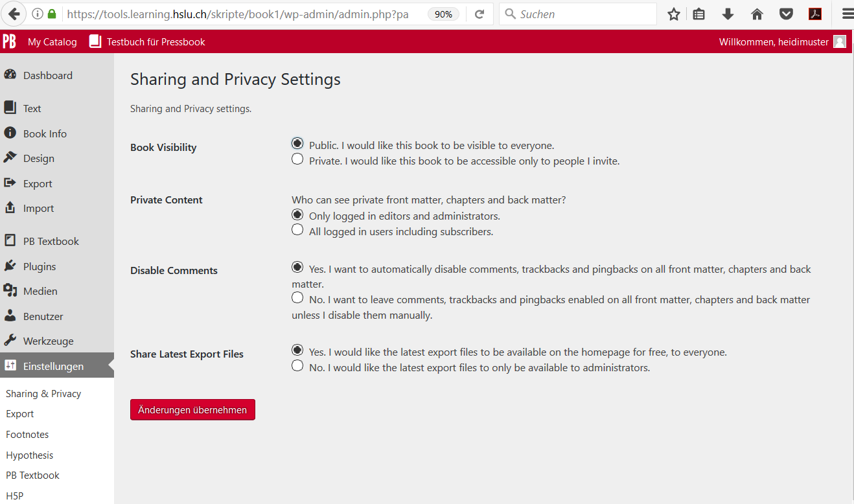Click the user avatar next to heidimuster
The image size is (854, 504).
tap(840, 41)
